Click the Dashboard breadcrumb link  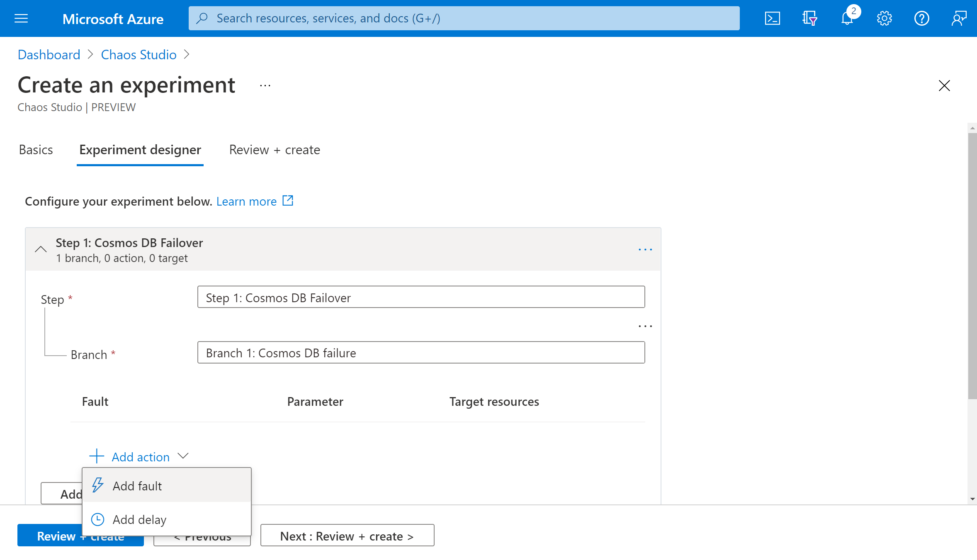coord(49,54)
